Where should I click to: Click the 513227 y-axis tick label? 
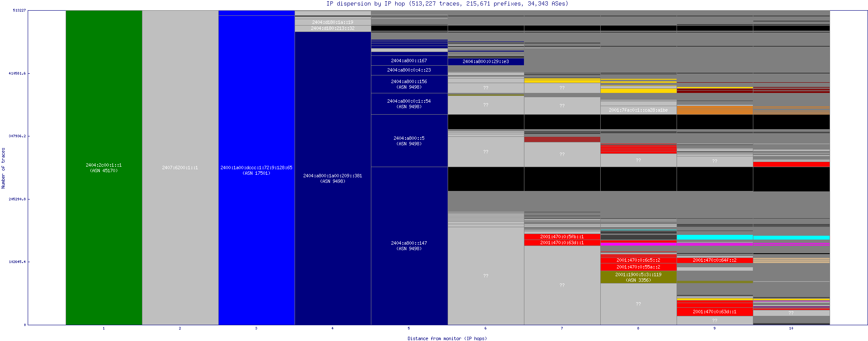click(x=19, y=10)
